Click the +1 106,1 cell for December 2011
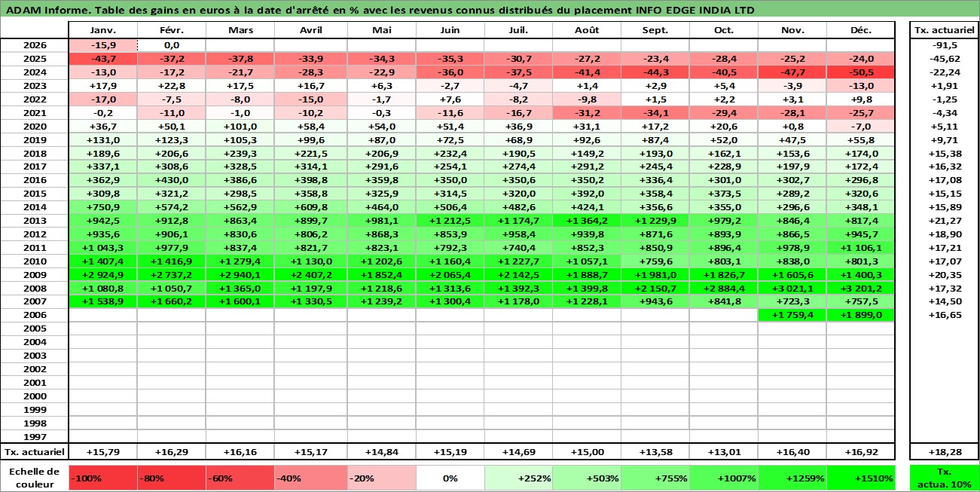 (861, 248)
